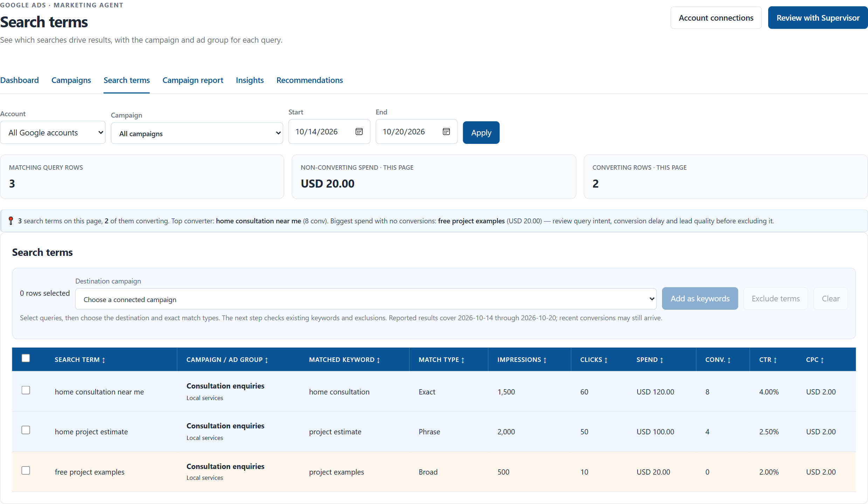Click 'home consultation near me' search term
Image resolution: width=868 pixels, height=504 pixels.
click(x=99, y=392)
